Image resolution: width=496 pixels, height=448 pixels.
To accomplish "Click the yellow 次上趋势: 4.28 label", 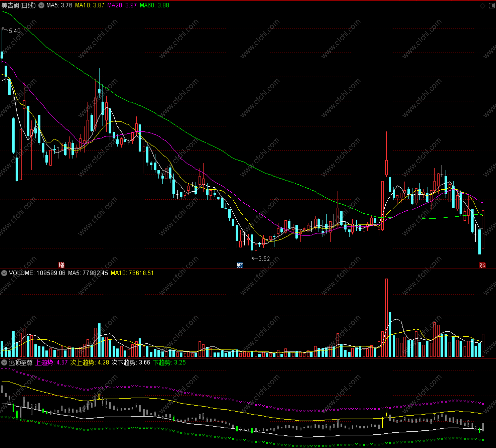I will click(x=90, y=362).
